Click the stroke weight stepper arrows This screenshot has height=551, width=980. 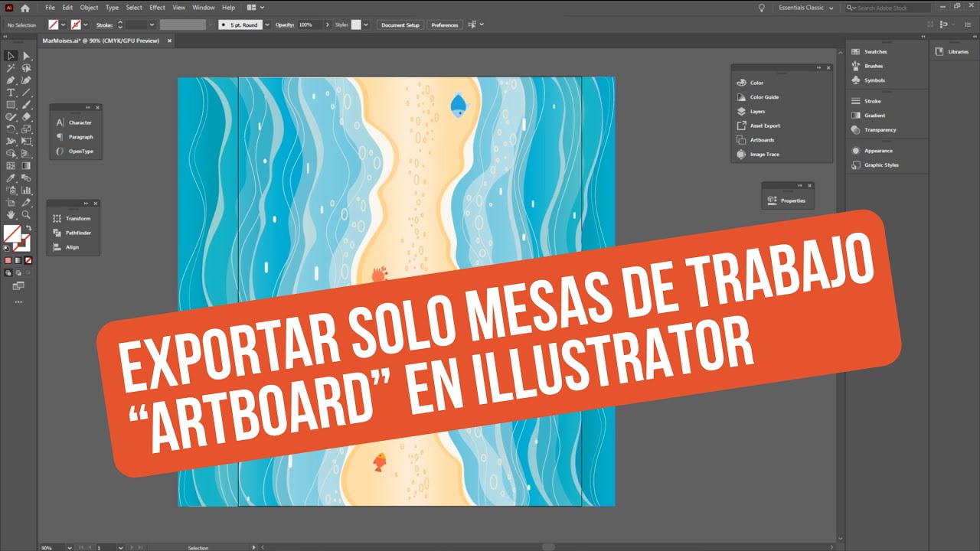[x=120, y=24]
